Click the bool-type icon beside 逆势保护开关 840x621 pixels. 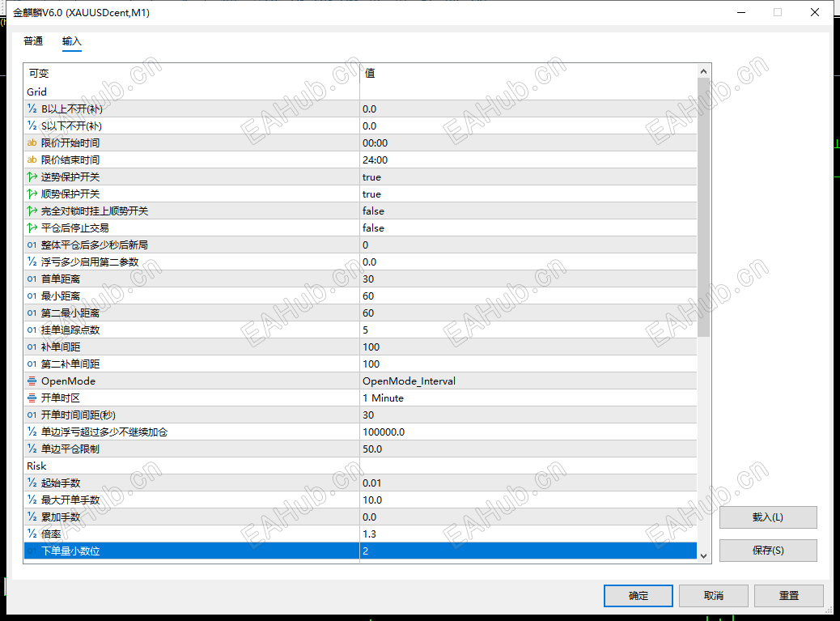point(32,177)
